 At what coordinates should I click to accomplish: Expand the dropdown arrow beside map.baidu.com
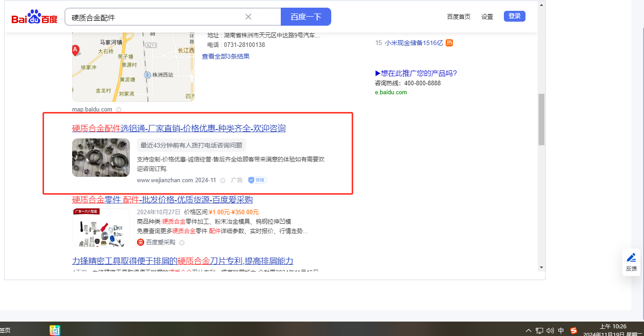[119, 110]
